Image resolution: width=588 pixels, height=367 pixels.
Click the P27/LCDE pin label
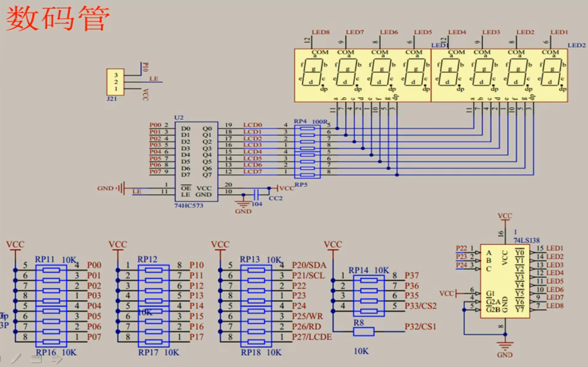(312, 337)
